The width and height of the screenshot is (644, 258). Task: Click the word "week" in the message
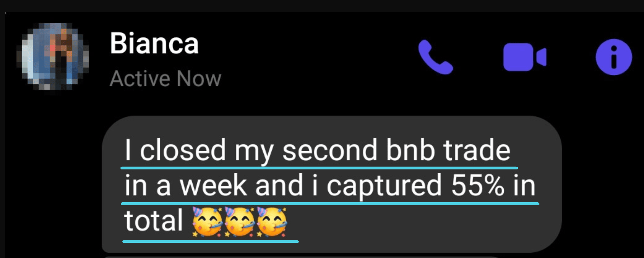pyautogui.click(x=213, y=185)
